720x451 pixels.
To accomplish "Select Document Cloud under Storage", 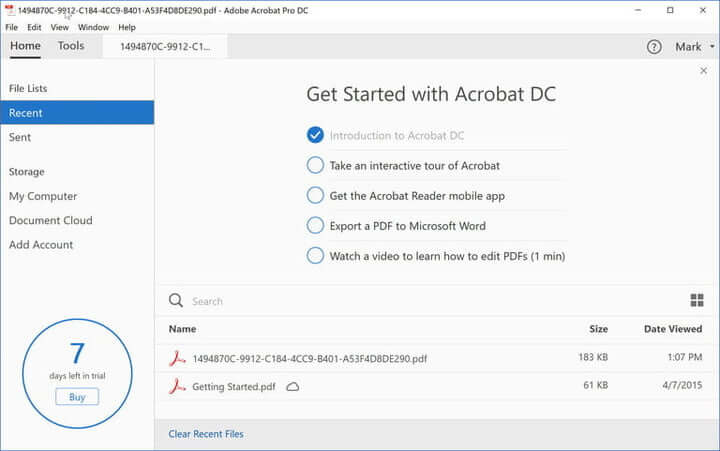I will click(51, 220).
